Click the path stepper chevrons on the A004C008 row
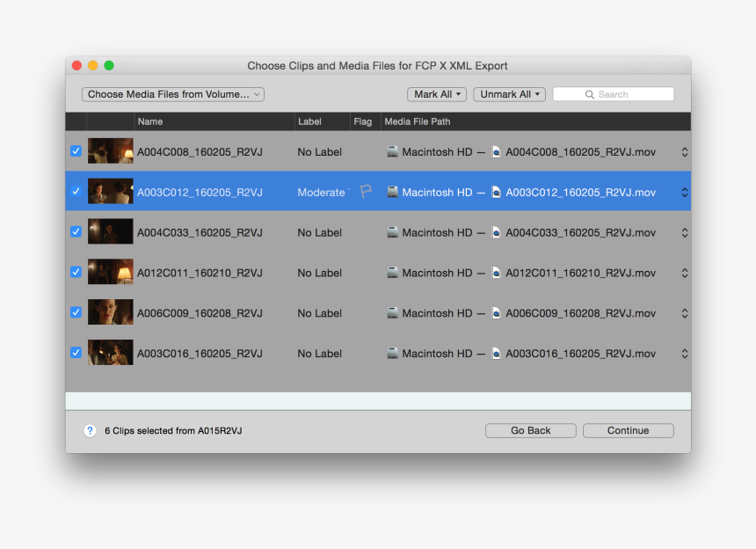This screenshot has width=756, height=549. [x=685, y=151]
